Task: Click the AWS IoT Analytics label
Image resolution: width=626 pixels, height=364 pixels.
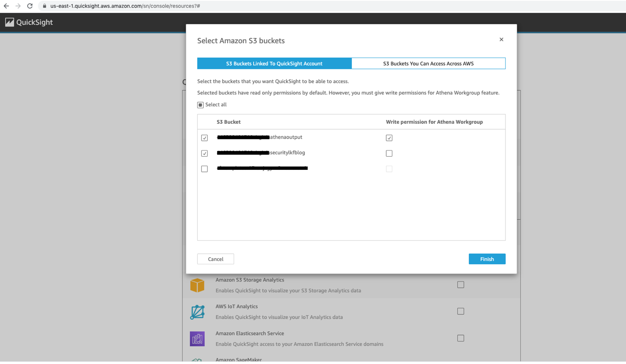Action: 237,307
